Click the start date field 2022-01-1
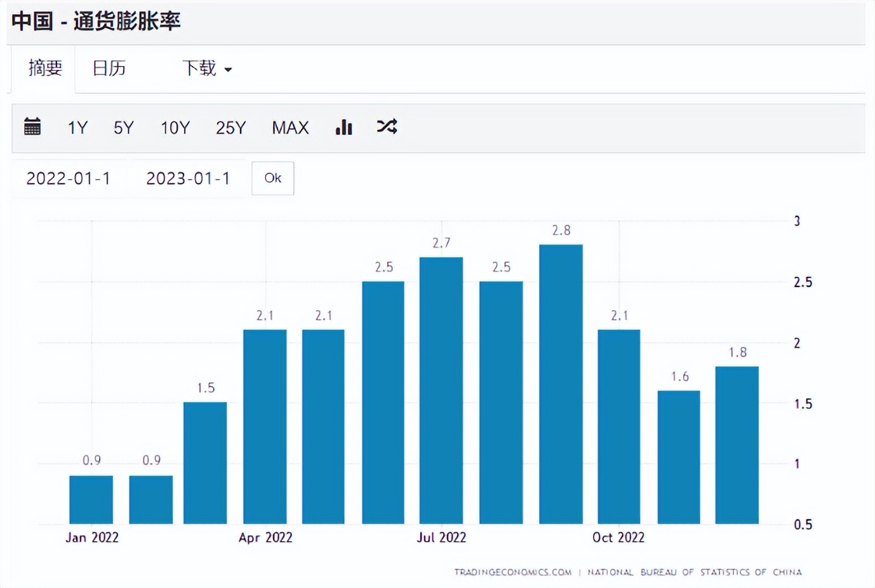The height and width of the screenshot is (588, 875). (x=69, y=178)
